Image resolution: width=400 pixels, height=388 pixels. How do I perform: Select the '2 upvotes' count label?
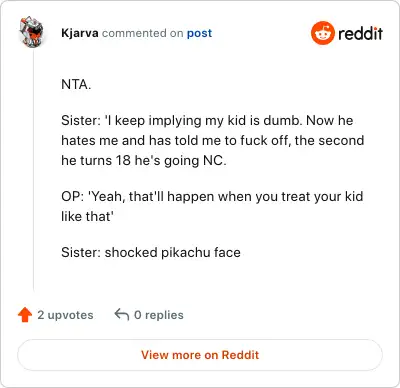coord(65,315)
